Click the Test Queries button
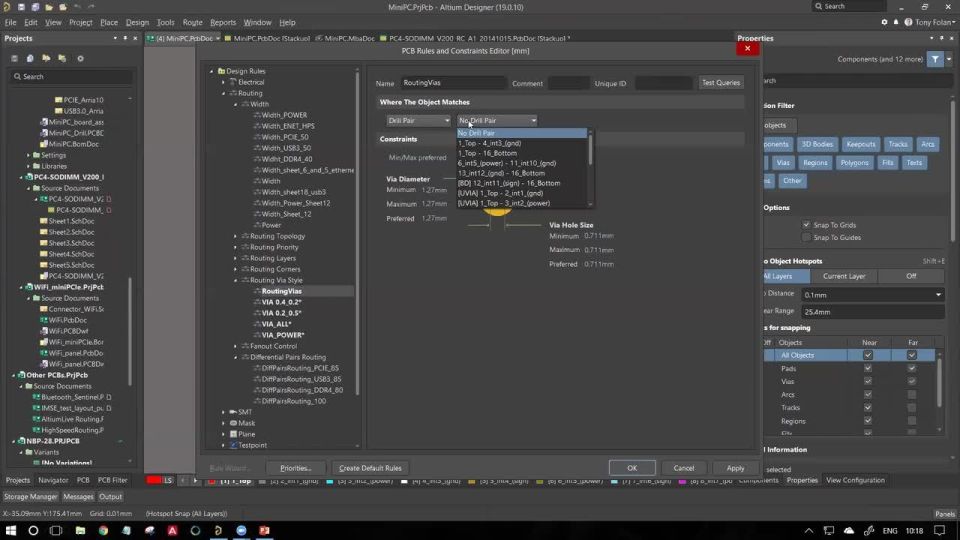 tap(721, 83)
